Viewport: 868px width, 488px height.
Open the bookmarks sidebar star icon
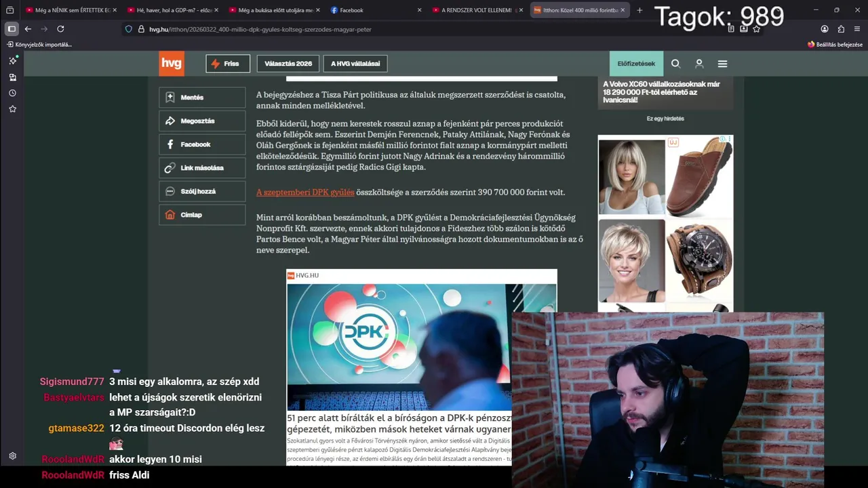12,109
